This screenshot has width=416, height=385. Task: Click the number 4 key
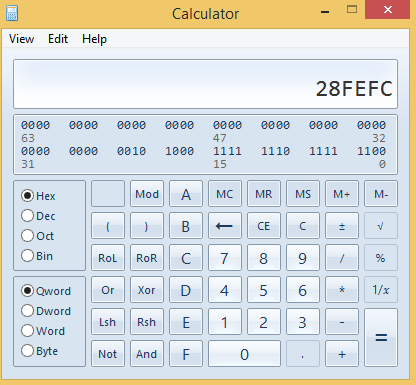click(225, 290)
